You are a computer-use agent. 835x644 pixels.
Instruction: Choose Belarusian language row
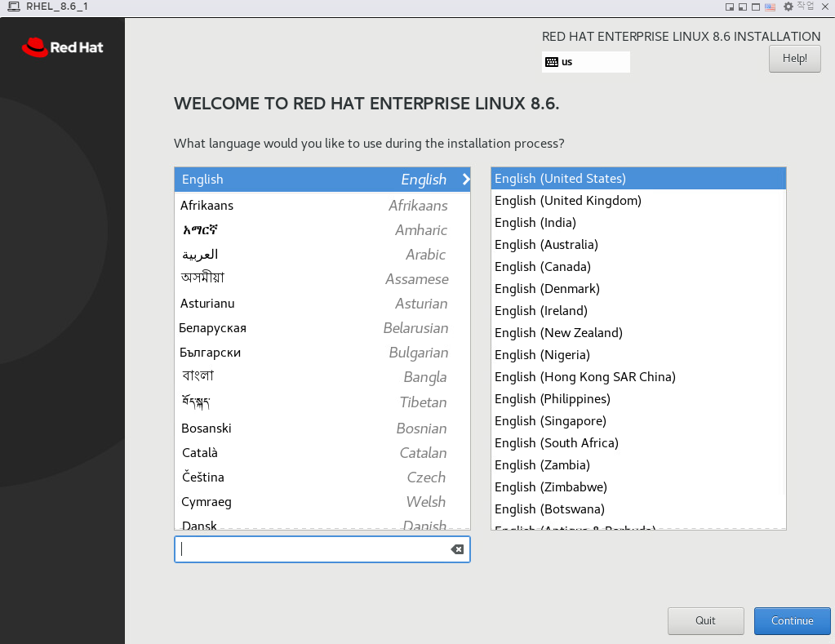322,327
